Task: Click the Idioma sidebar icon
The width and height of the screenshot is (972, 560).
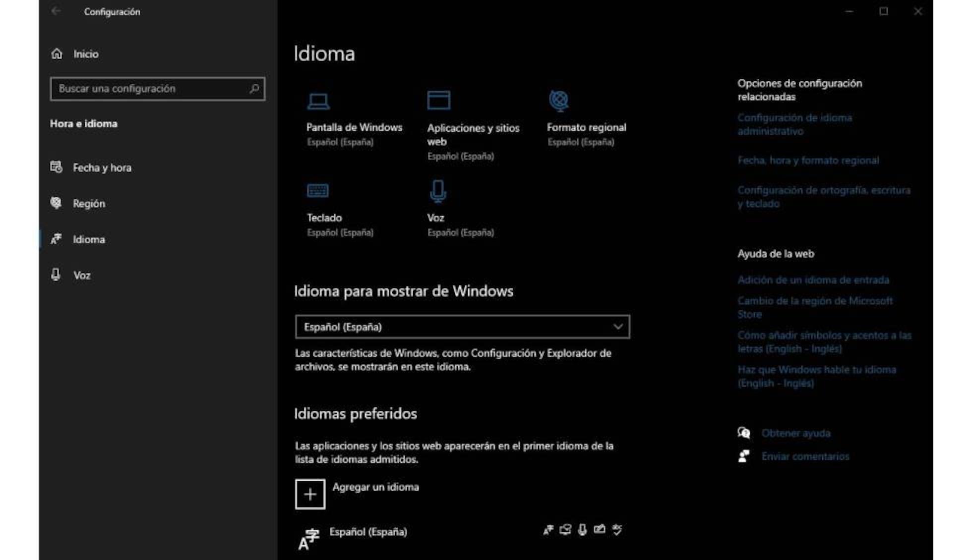Action: pyautogui.click(x=57, y=239)
